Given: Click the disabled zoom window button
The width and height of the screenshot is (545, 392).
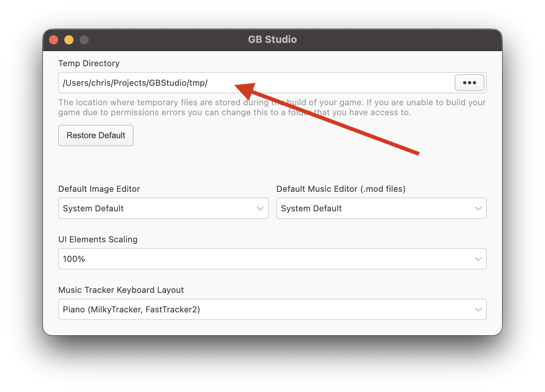Looking at the screenshot, I should [x=84, y=40].
